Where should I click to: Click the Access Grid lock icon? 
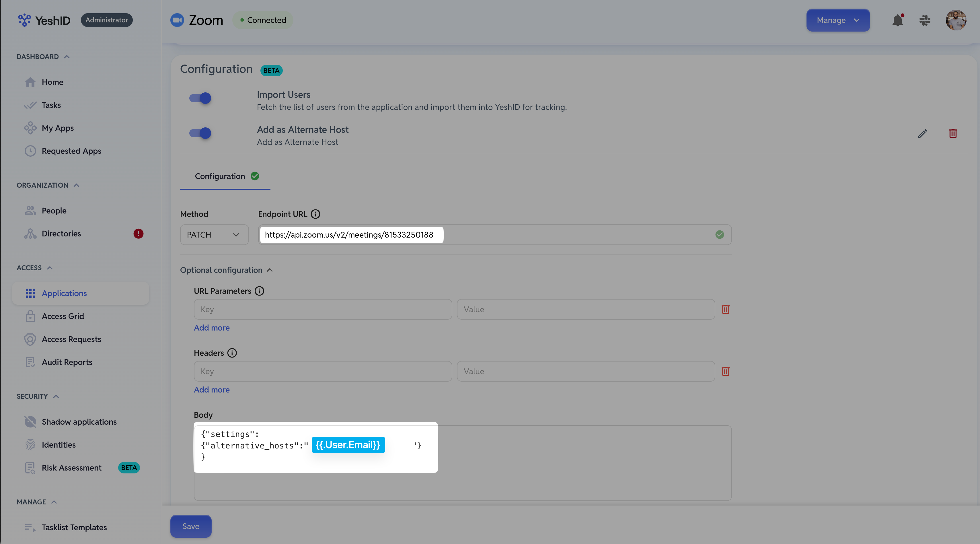(30, 316)
